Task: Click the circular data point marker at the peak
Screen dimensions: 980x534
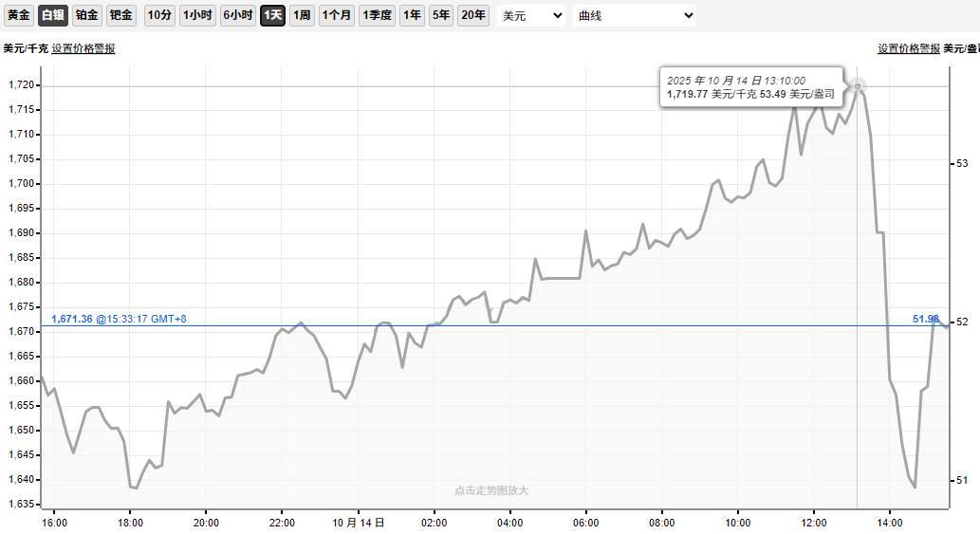Action: pos(858,87)
